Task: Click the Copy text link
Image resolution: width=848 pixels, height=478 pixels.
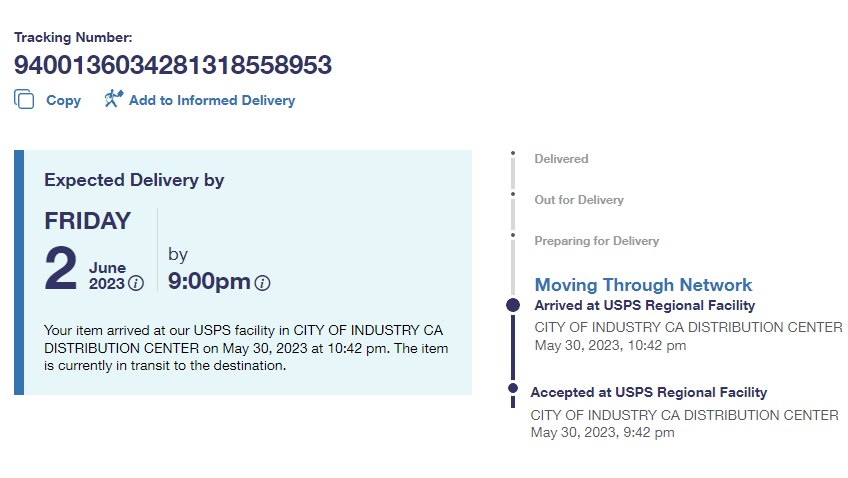Action: [64, 100]
